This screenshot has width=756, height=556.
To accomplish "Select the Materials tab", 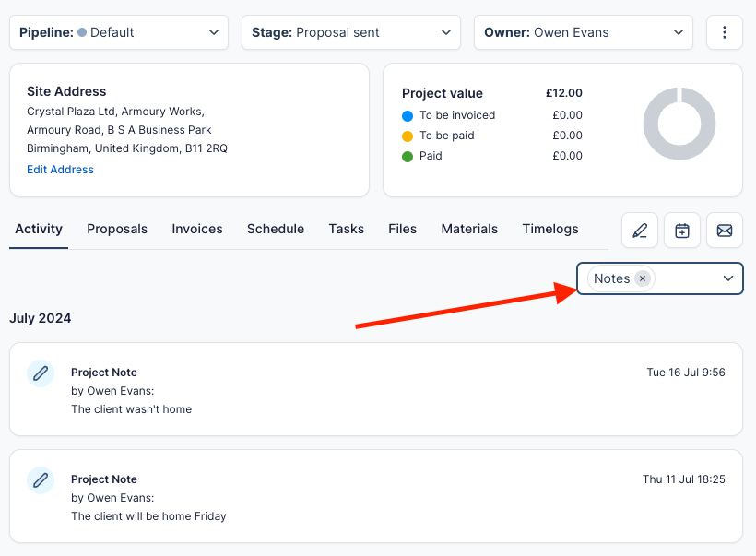I will point(469,229).
